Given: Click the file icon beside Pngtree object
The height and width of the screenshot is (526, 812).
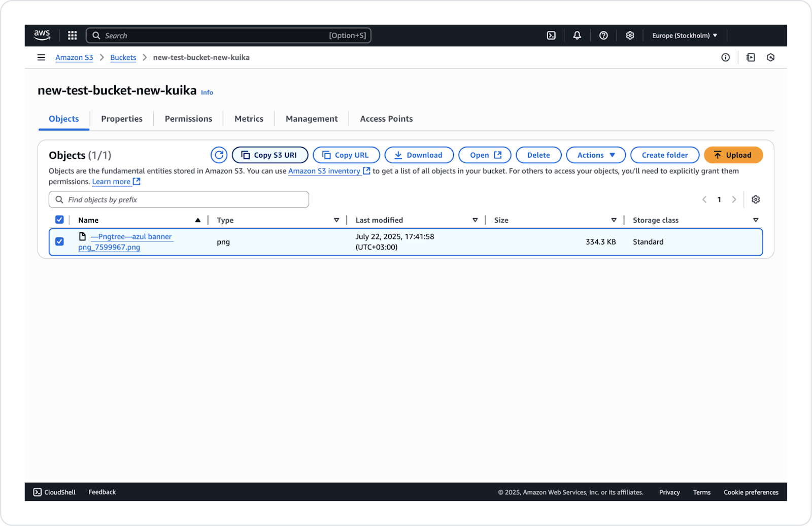Looking at the screenshot, I should coord(82,236).
